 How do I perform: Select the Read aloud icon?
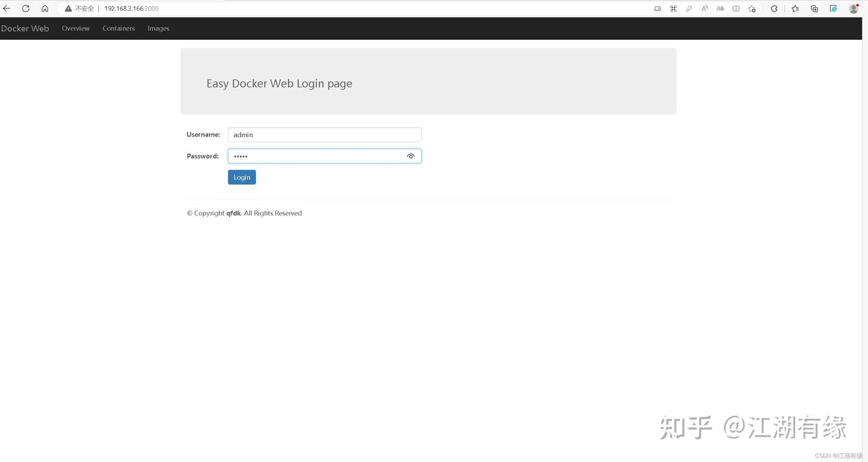coord(705,8)
